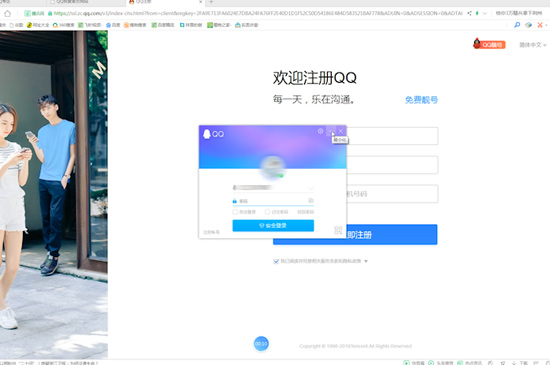
Task: Click register account link in QQ login window
Action: coord(211,232)
